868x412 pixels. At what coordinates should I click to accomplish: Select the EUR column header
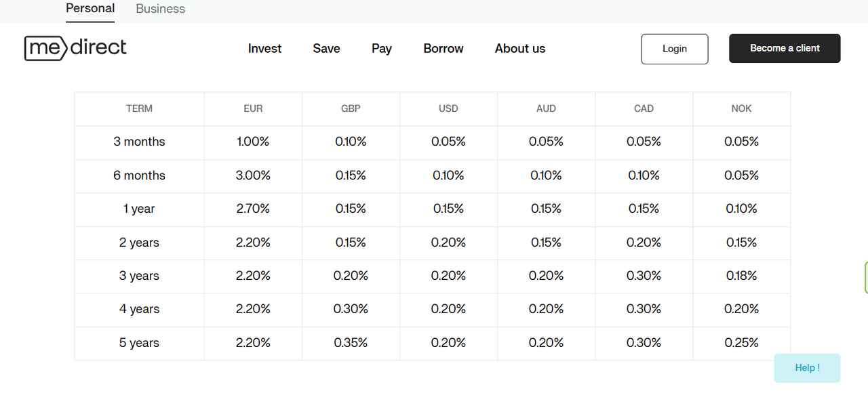253,108
